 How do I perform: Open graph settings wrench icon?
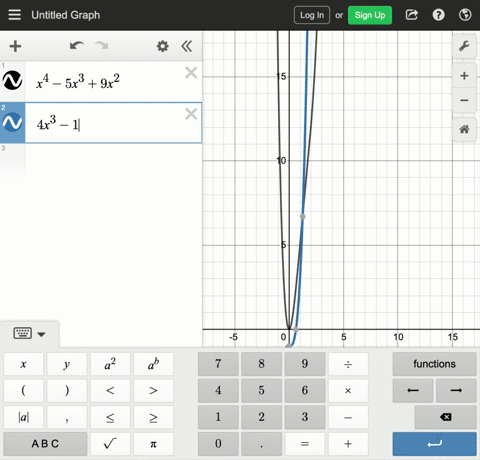point(464,46)
